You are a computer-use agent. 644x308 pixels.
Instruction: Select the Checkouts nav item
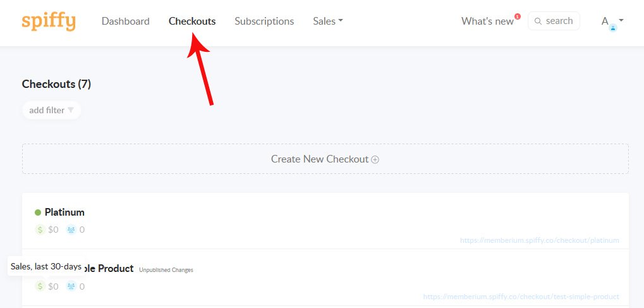point(192,21)
